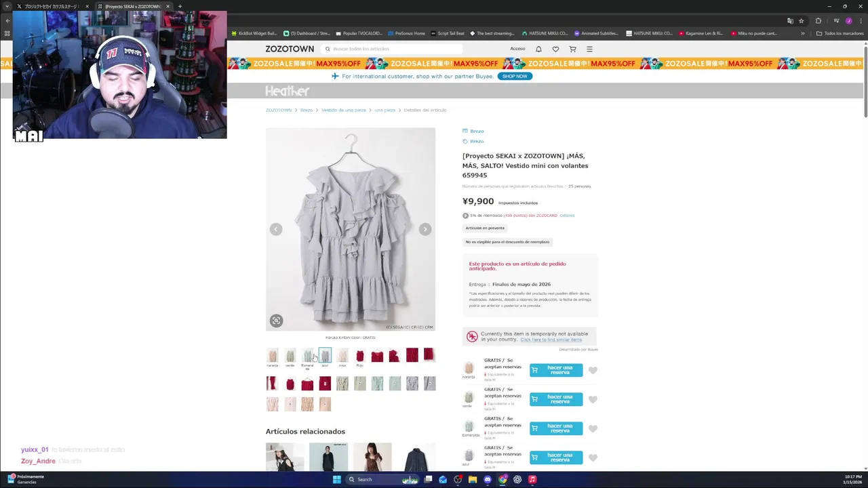Go to ZOZOTOWN breadcrumb
The height and width of the screenshot is (488, 868).
[279, 110]
